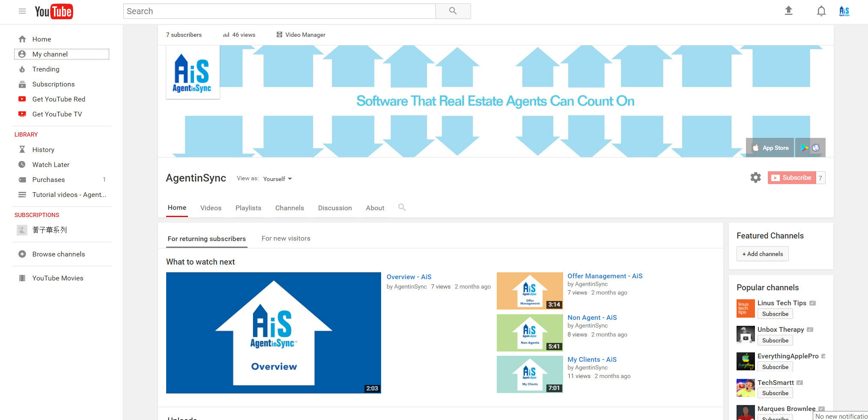Subscribe to Linus Tech Tips
This screenshot has height=420, width=868.
775,314
